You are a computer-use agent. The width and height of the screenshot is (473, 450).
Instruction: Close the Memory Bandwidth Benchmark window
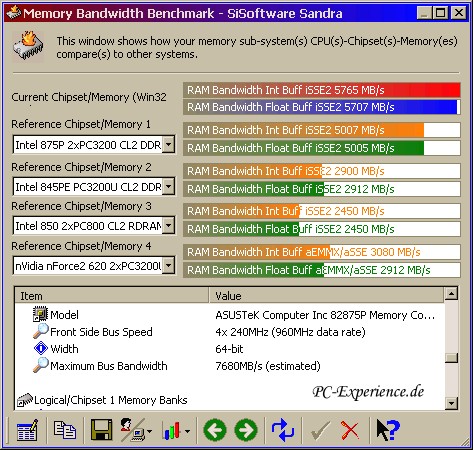pos(459,13)
